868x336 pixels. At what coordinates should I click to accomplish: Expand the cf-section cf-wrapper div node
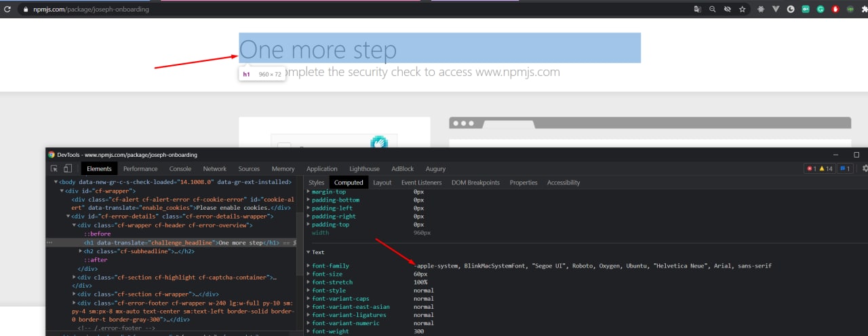75,295
